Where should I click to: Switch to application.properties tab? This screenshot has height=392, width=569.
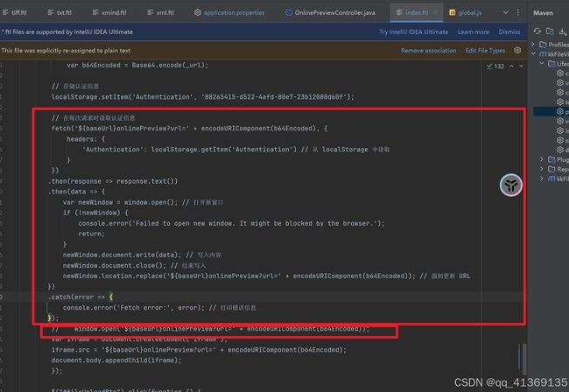229,12
